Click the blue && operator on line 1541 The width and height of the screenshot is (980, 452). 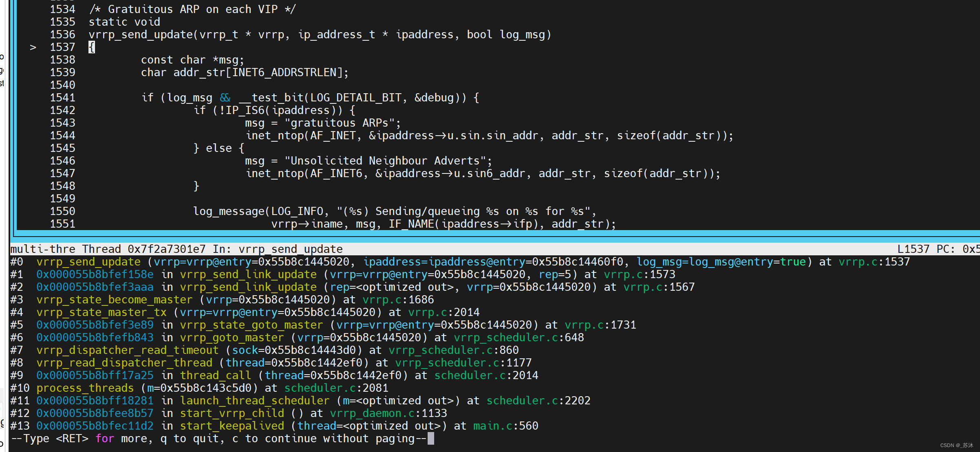point(225,98)
